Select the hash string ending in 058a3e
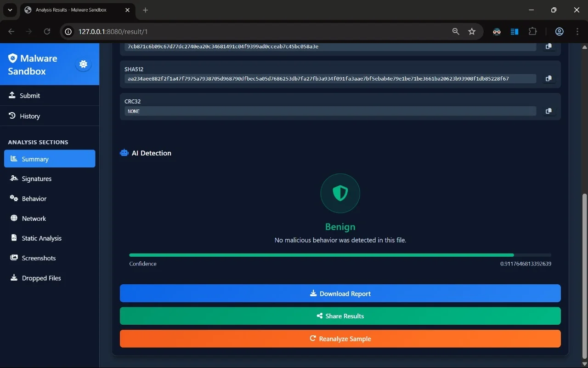 click(223, 46)
